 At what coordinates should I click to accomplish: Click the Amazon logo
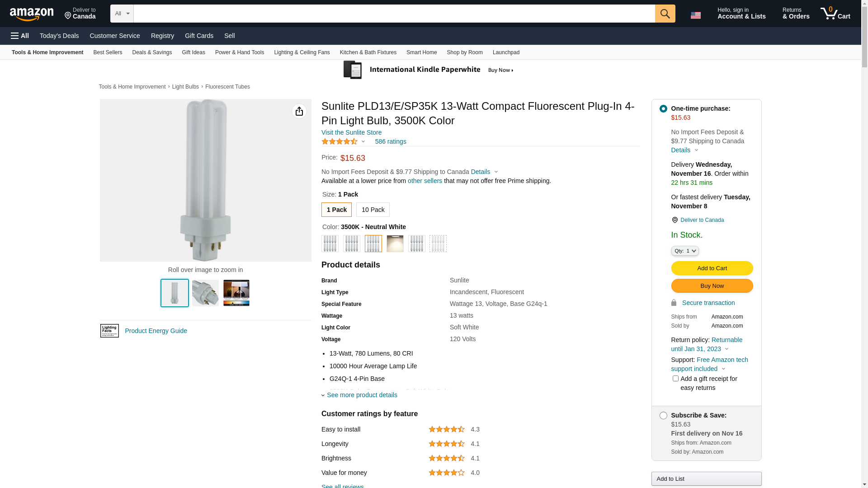tap(32, 14)
